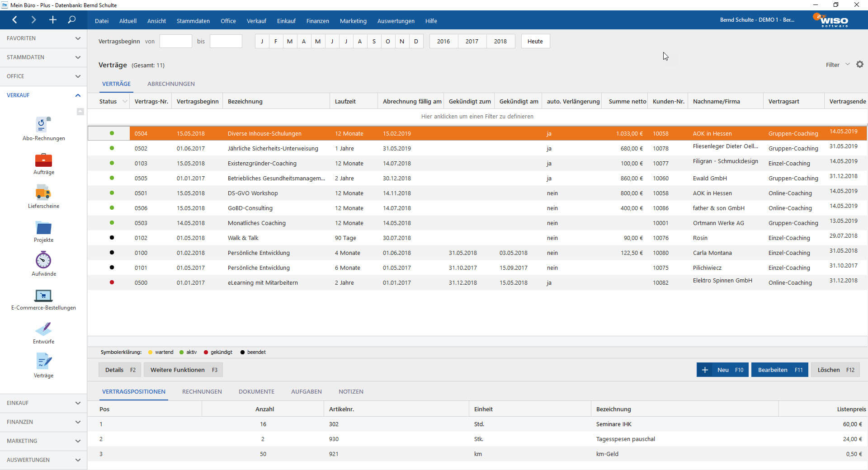Click the Details F2 button

pos(120,370)
